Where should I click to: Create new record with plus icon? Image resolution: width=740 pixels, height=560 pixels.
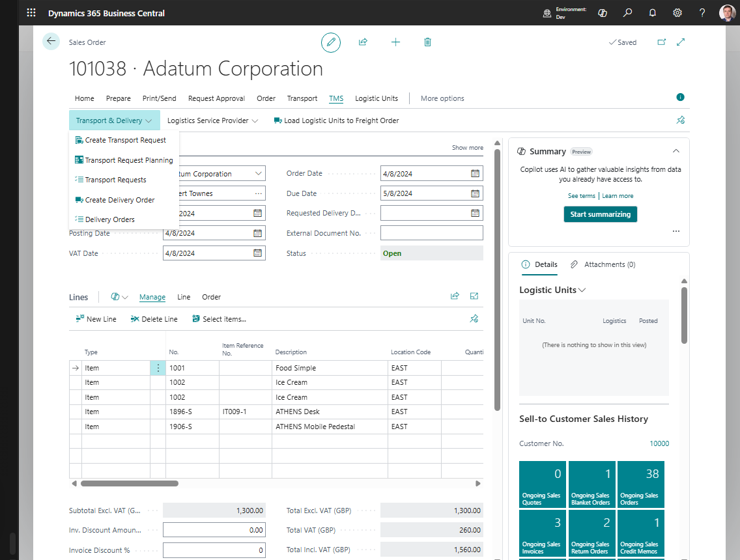point(395,42)
